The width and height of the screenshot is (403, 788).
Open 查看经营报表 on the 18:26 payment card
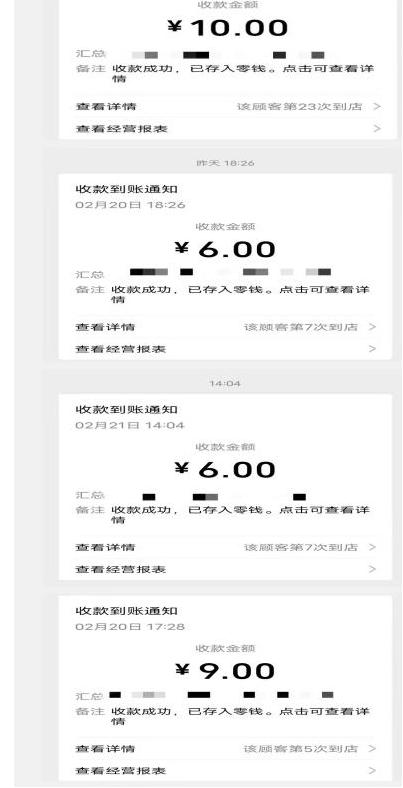pyautogui.click(x=121, y=349)
